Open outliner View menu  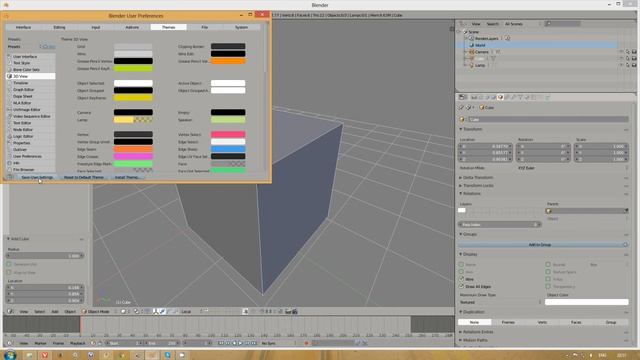(x=476, y=24)
